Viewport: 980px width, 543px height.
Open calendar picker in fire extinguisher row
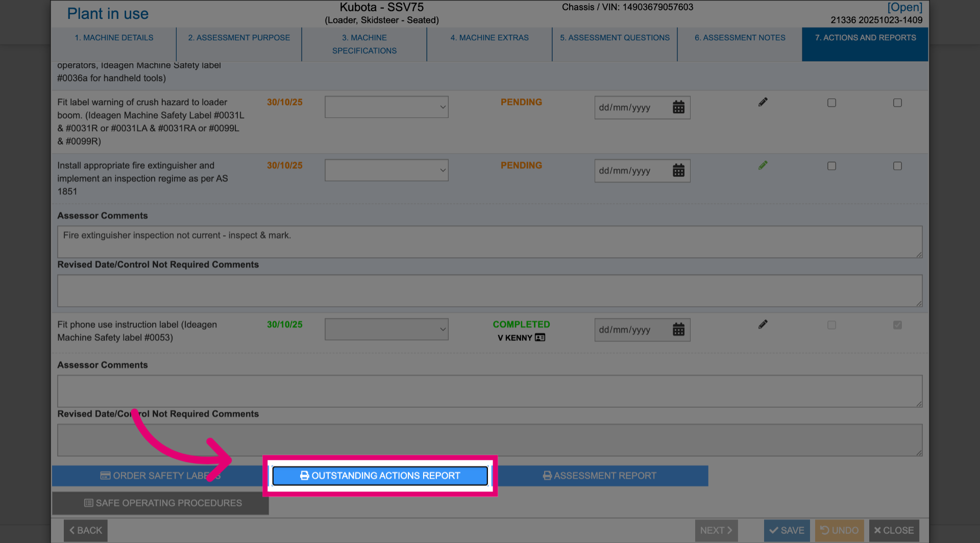(x=678, y=170)
